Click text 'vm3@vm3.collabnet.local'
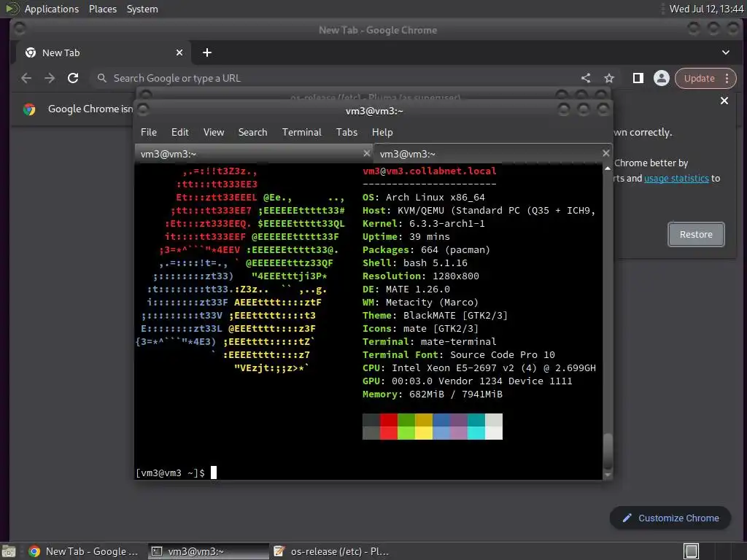 click(x=429, y=171)
